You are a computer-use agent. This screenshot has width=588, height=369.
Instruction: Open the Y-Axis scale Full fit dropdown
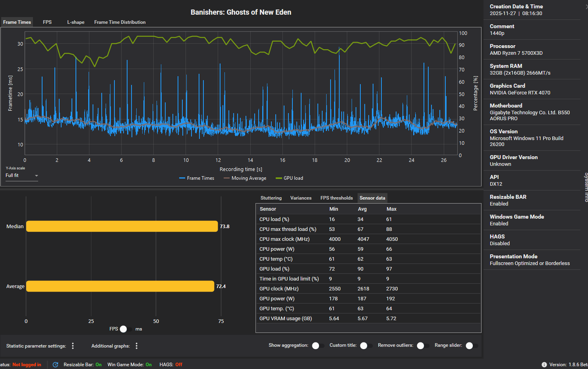click(22, 175)
